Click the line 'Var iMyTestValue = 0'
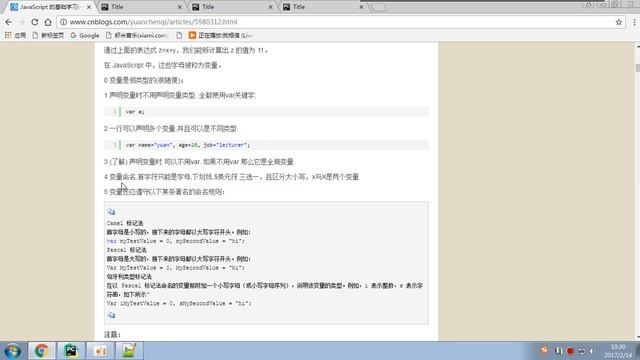This screenshot has height=360, width=640. (x=179, y=303)
